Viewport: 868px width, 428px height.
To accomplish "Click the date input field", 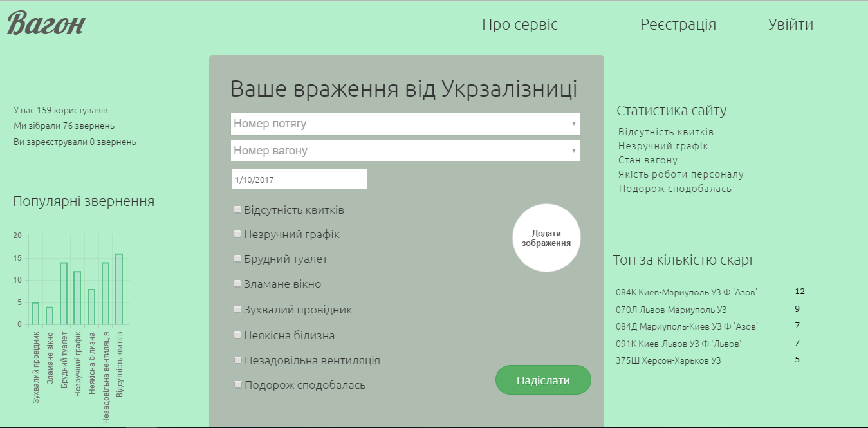I will click(299, 180).
